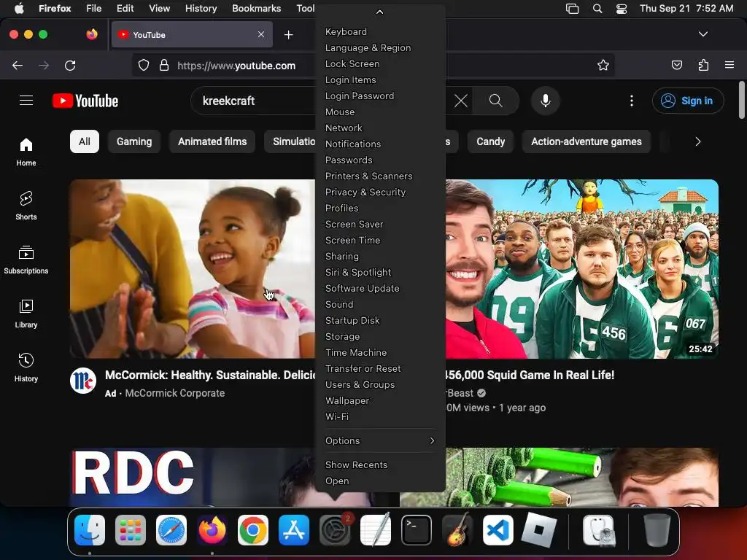Viewport: 747px width, 560px height.
Task: Open a new Firefox tab
Action: coord(288,35)
